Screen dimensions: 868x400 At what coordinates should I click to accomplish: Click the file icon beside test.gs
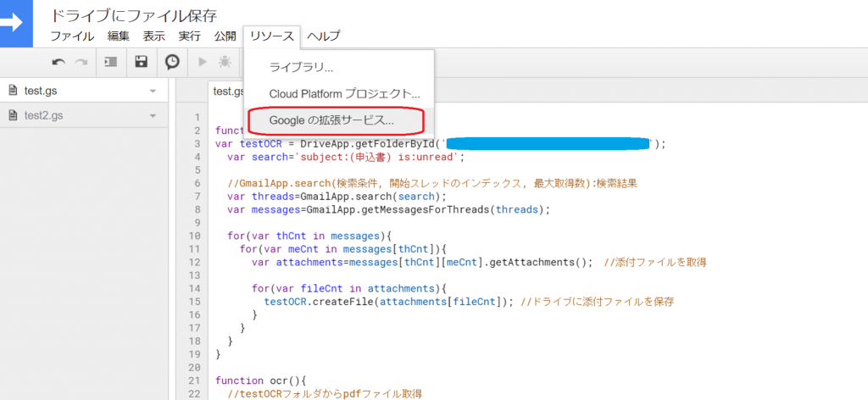(14, 91)
